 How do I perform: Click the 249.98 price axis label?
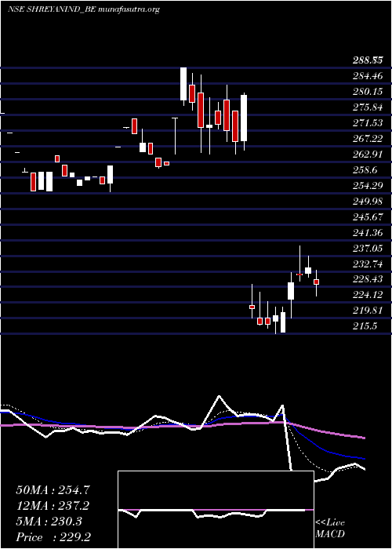(367, 202)
